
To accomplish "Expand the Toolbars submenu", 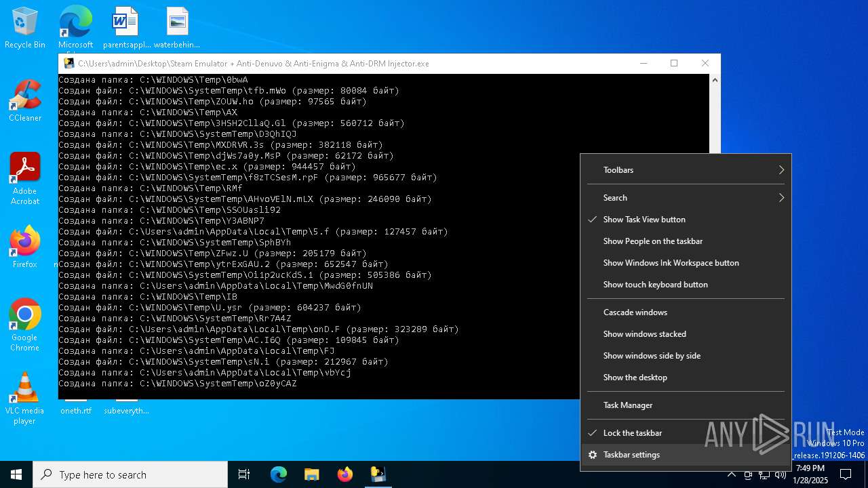I will (686, 170).
